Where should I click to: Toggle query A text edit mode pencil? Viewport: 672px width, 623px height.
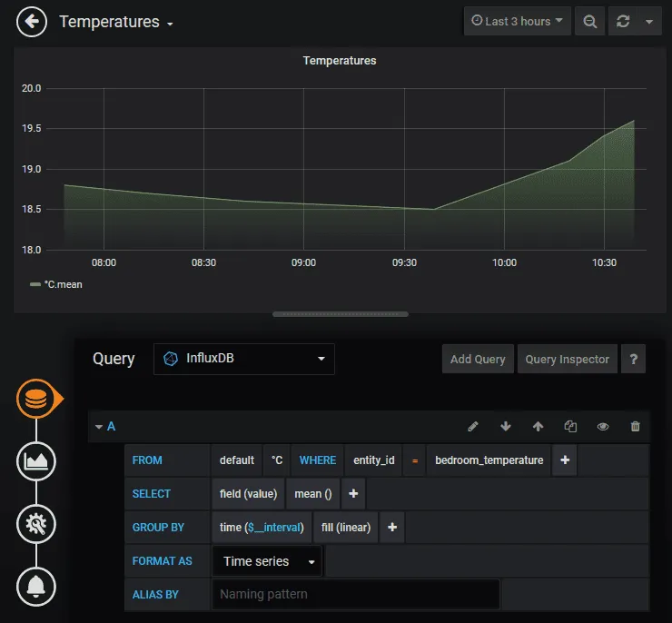[x=473, y=426]
